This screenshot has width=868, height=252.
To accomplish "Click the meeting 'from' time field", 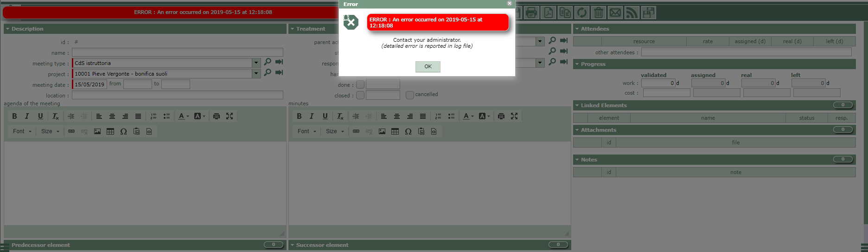I will click(138, 84).
